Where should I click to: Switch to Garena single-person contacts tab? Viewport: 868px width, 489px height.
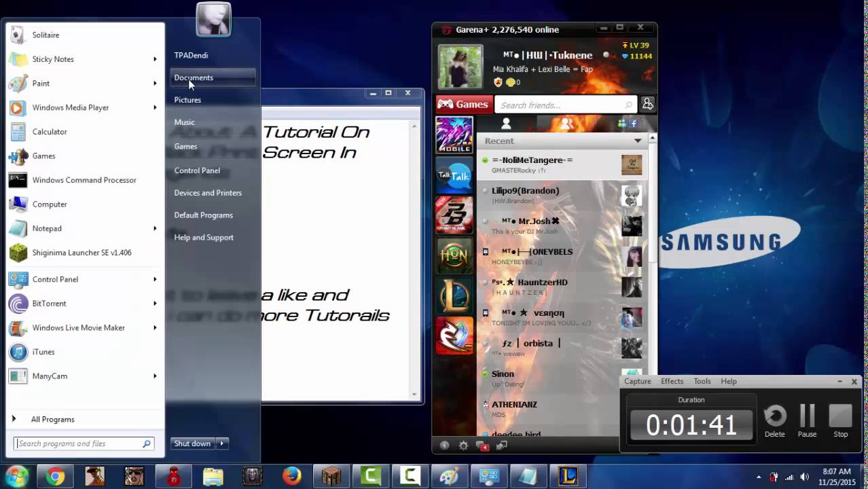506,124
